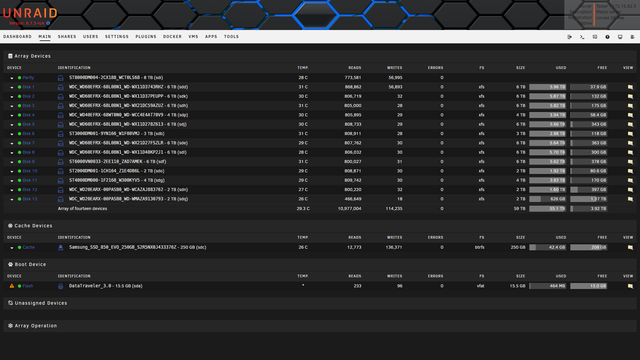The height and width of the screenshot is (360, 640).
Task: Click the feedback icon in top bar
Action: [595, 37]
